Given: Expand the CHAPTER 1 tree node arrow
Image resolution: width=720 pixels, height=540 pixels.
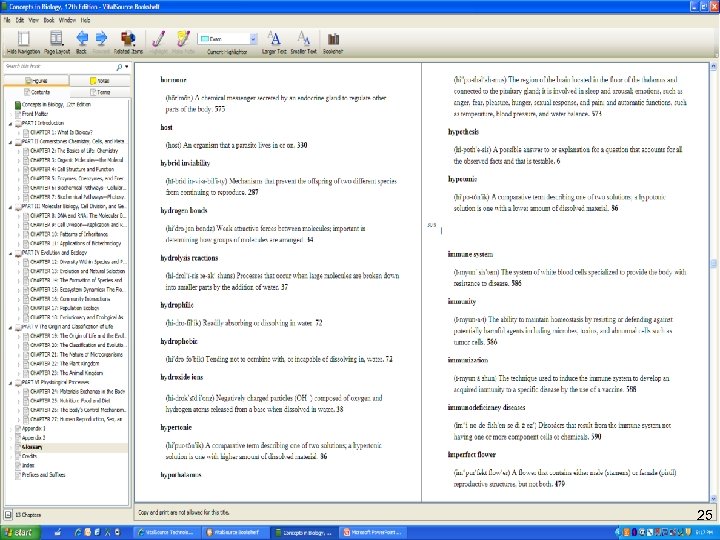Looking at the screenshot, I should point(19,133).
